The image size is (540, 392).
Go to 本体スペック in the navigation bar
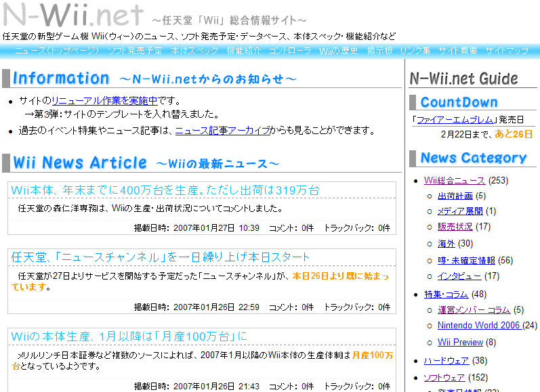tap(194, 51)
